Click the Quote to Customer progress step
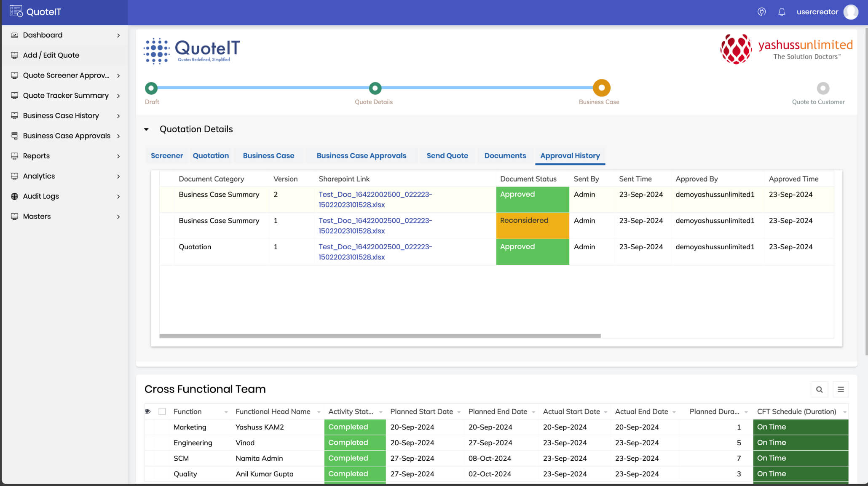The width and height of the screenshot is (868, 486). 822,88
